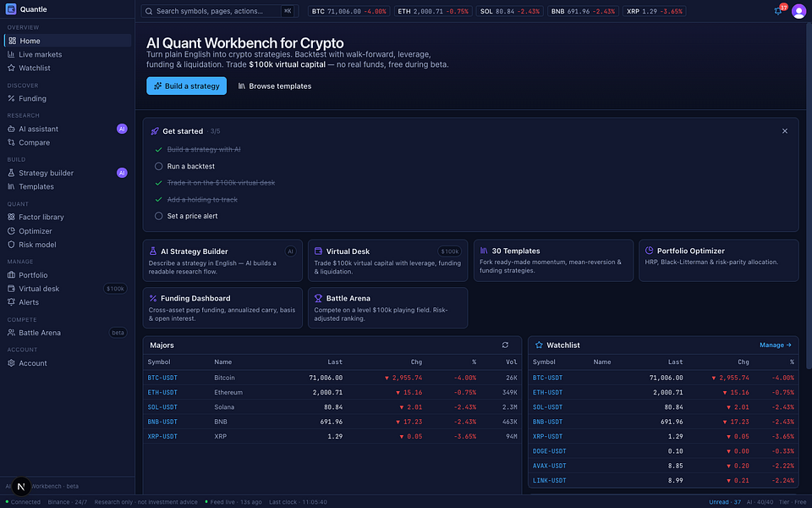Image resolution: width=812 pixels, height=508 pixels.
Task: Click Browse templates link
Action: pos(274,86)
